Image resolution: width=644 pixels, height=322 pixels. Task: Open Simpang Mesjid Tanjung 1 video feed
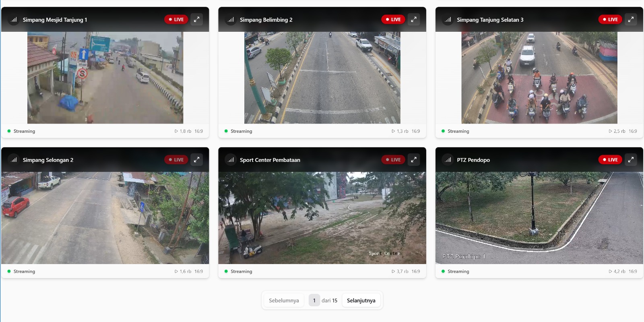tap(105, 78)
